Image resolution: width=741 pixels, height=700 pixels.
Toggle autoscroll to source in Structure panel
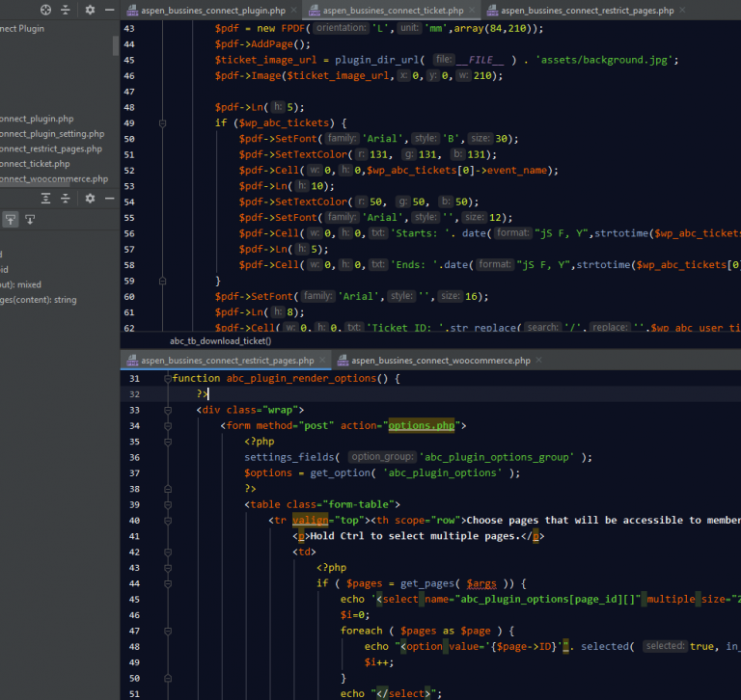coord(11,220)
